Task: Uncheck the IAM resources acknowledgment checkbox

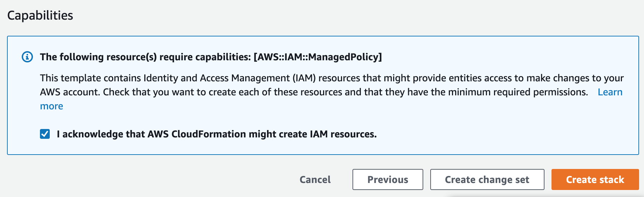Action: click(45, 134)
